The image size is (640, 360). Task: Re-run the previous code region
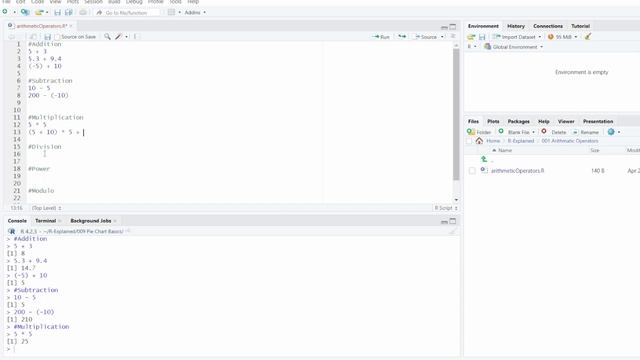pos(402,37)
